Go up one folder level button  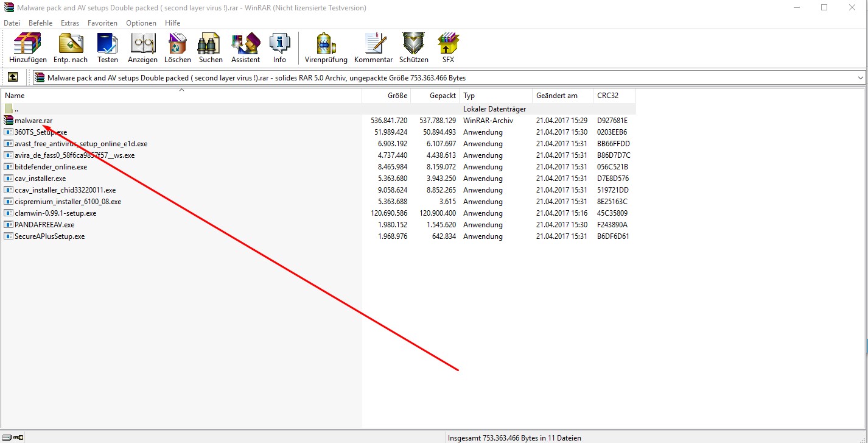(13, 77)
